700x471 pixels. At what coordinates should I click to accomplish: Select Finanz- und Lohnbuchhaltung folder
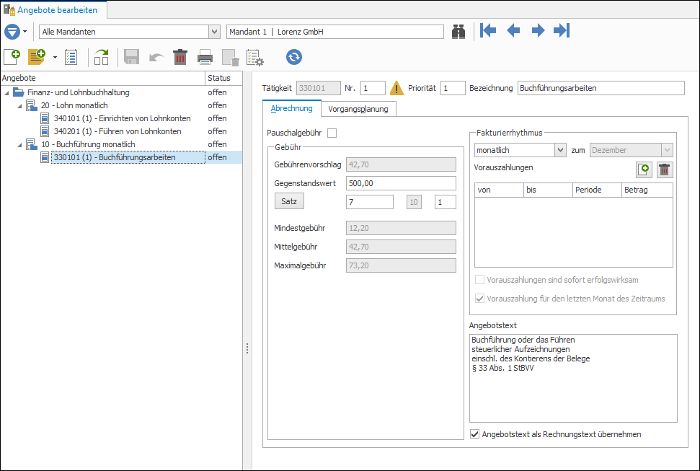pyautogui.click(x=78, y=92)
